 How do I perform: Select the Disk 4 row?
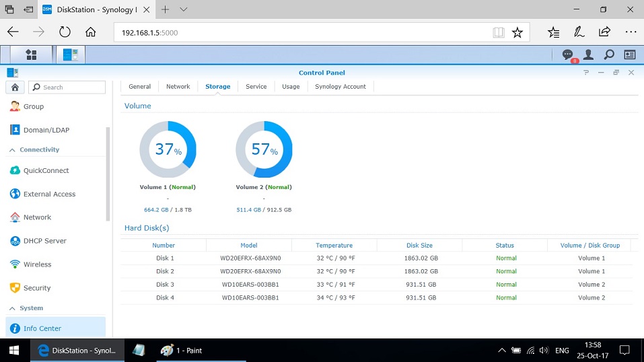[377, 297]
